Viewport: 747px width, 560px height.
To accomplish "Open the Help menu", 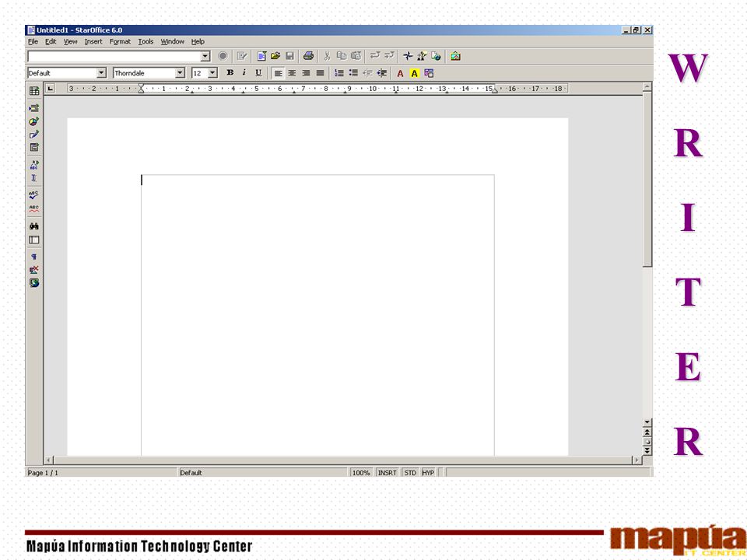I will (x=198, y=41).
